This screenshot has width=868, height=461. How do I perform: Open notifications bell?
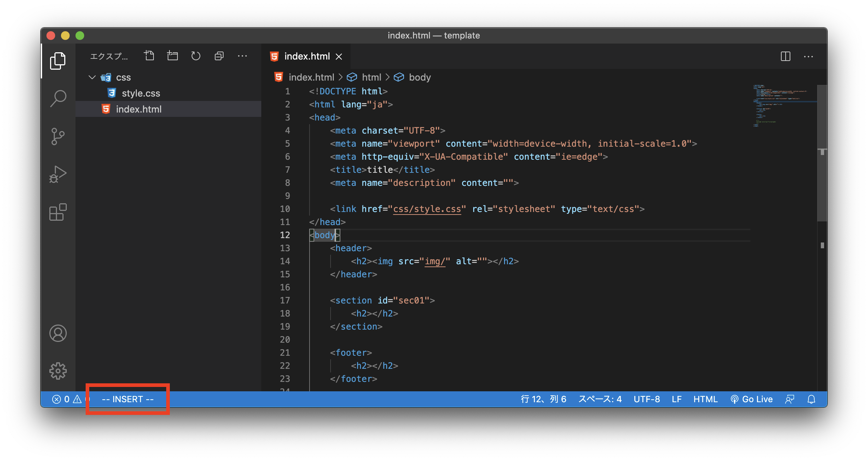pos(811,399)
